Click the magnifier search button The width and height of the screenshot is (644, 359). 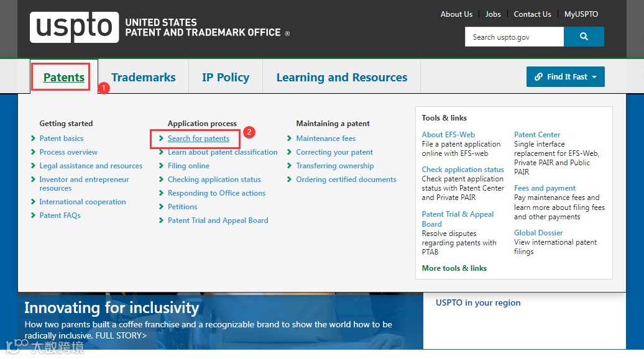coord(584,37)
